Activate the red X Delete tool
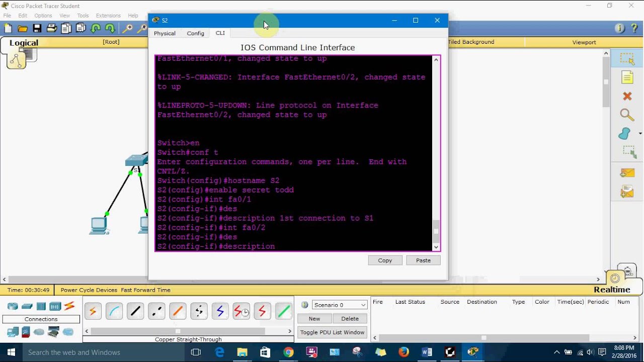This screenshot has height=362, width=644. click(x=627, y=96)
